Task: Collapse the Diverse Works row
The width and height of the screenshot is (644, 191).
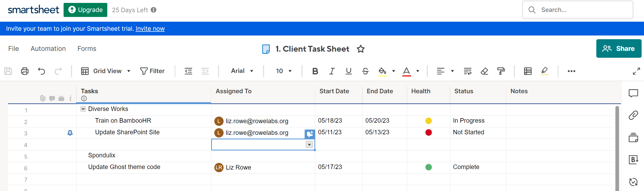Action: (x=83, y=109)
